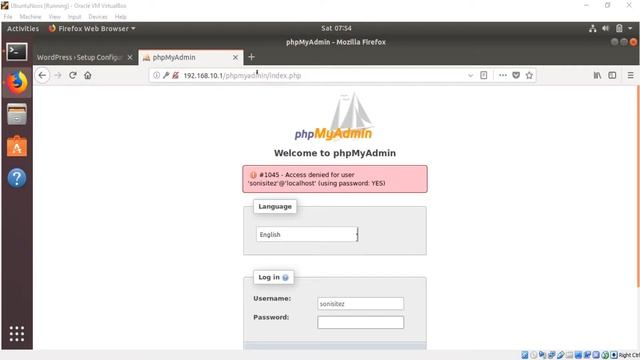Click the saved logins key icon

coord(166,76)
